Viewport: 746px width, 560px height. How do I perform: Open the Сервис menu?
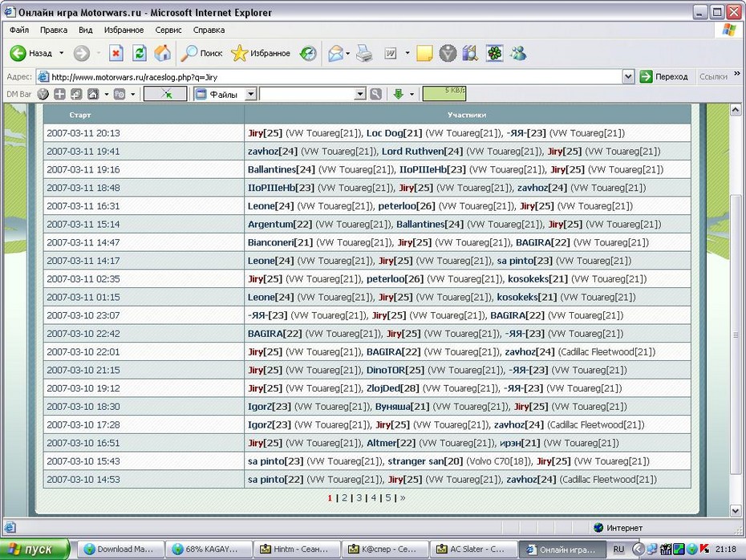(x=168, y=30)
